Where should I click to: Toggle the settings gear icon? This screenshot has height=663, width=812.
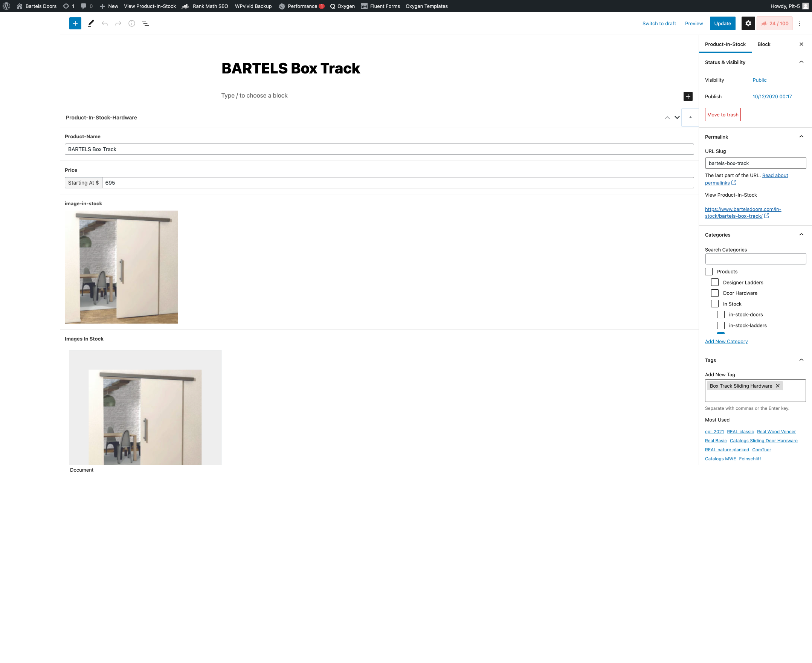(x=748, y=23)
